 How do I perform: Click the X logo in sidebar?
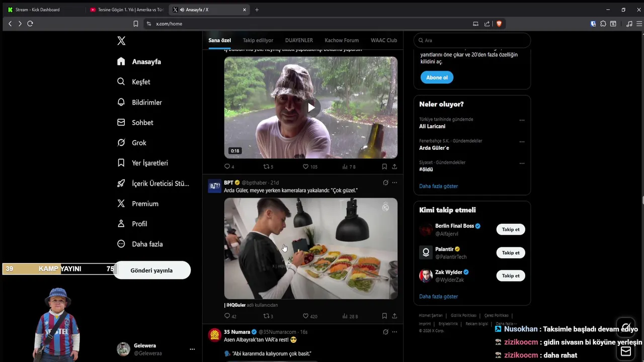pos(121,41)
